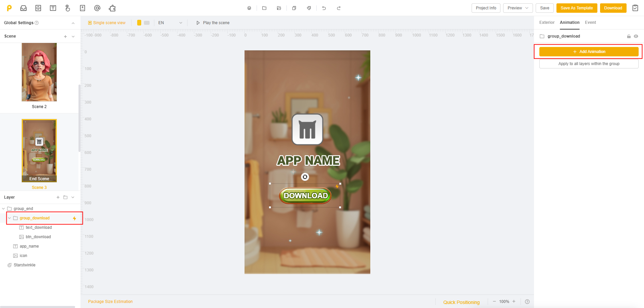Image resolution: width=644 pixels, height=308 pixels.
Task: Click the open folder icon in center toolbar
Action: click(279, 8)
